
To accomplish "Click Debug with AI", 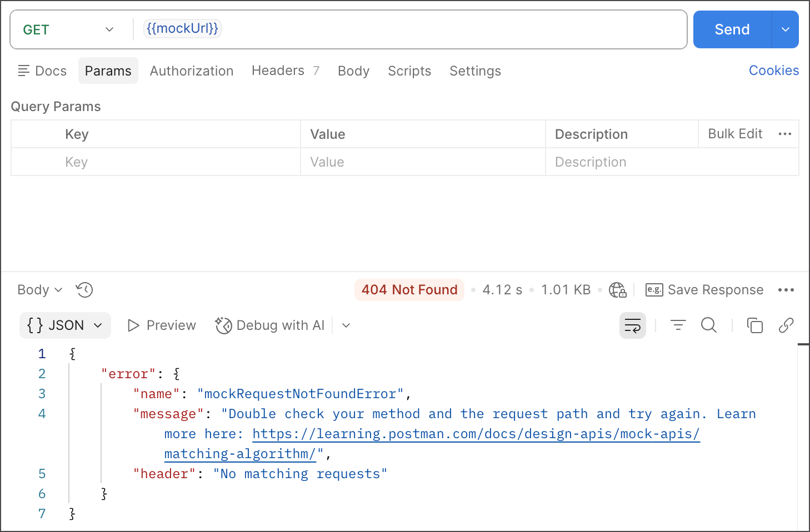I will coord(271,325).
